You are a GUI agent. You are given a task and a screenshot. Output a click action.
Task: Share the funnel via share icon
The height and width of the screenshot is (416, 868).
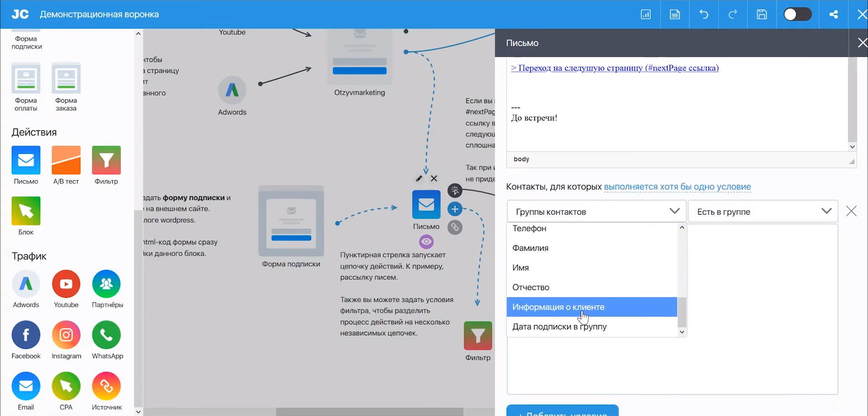point(834,14)
